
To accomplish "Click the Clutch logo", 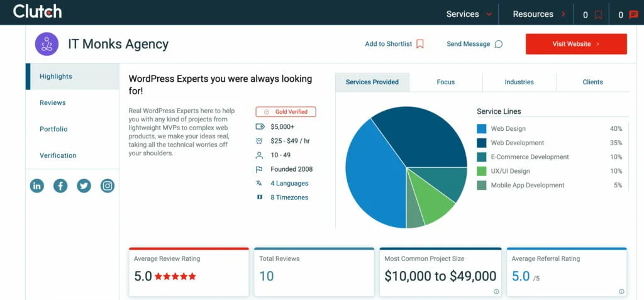I will [x=37, y=11].
